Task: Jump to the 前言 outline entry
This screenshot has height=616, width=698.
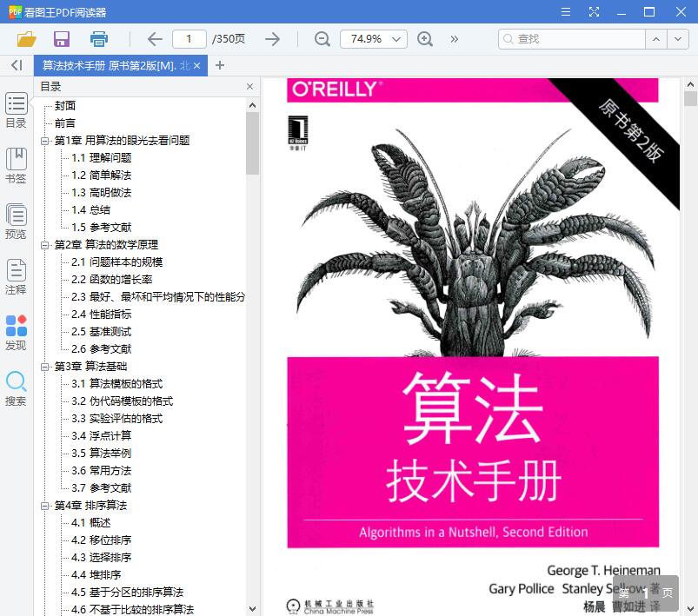Action: [x=65, y=123]
